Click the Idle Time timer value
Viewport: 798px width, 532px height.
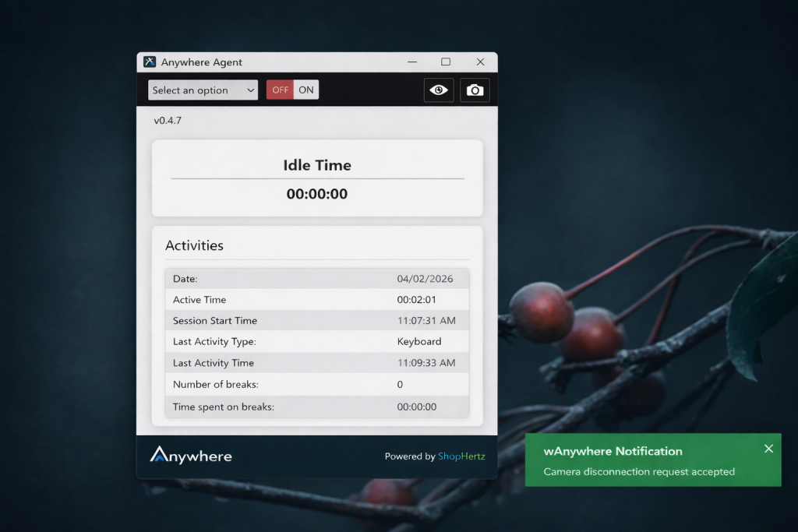pyautogui.click(x=317, y=194)
